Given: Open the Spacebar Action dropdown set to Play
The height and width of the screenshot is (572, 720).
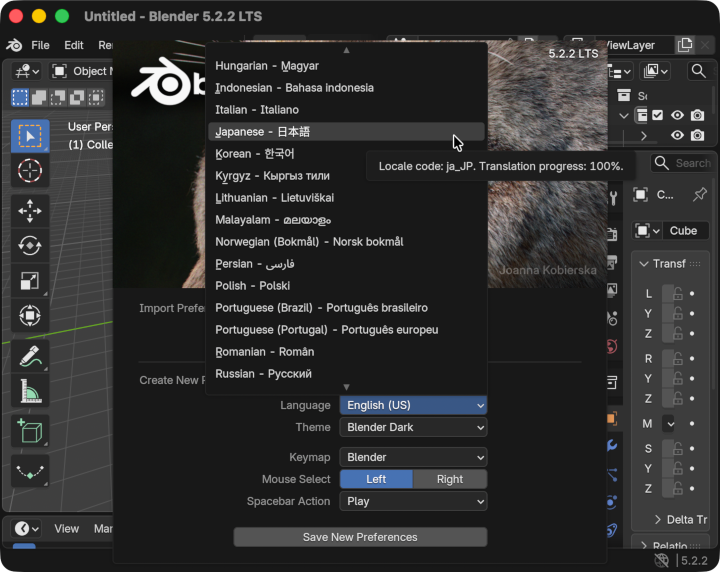Looking at the screenshot, I should click(413, 501).
